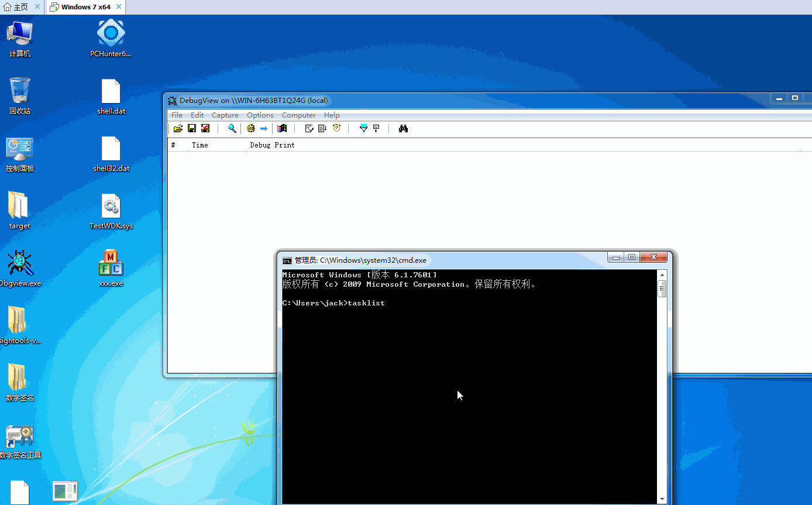812x505 pixels.
Task: Select the target folder on desktop
Action: pos(19,211)
